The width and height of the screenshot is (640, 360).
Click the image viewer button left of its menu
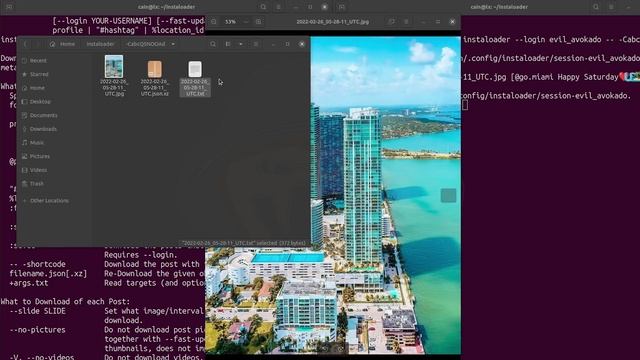pos(391,22)
